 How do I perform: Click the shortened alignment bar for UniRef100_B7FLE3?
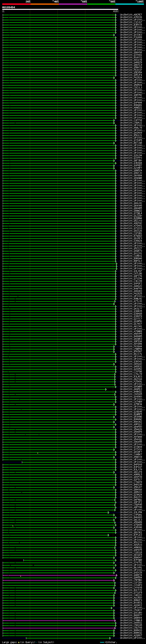click(x=56, y=535)
